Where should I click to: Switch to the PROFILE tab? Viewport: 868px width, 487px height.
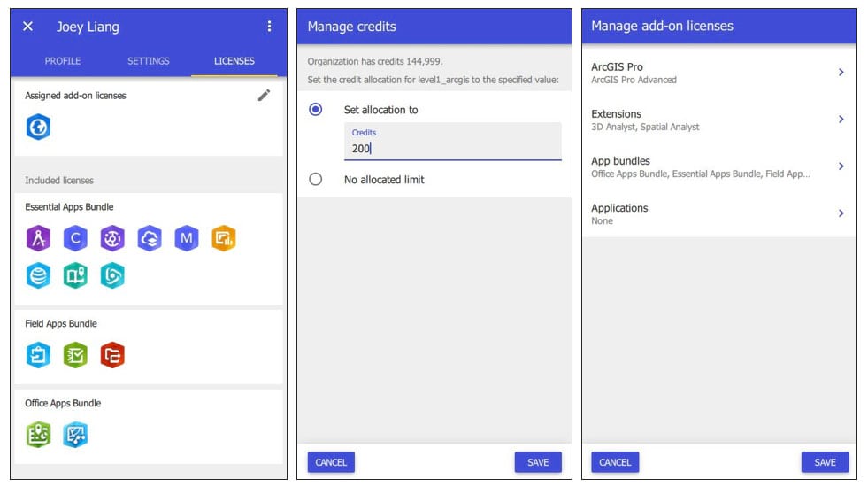(x=63, y=61)
